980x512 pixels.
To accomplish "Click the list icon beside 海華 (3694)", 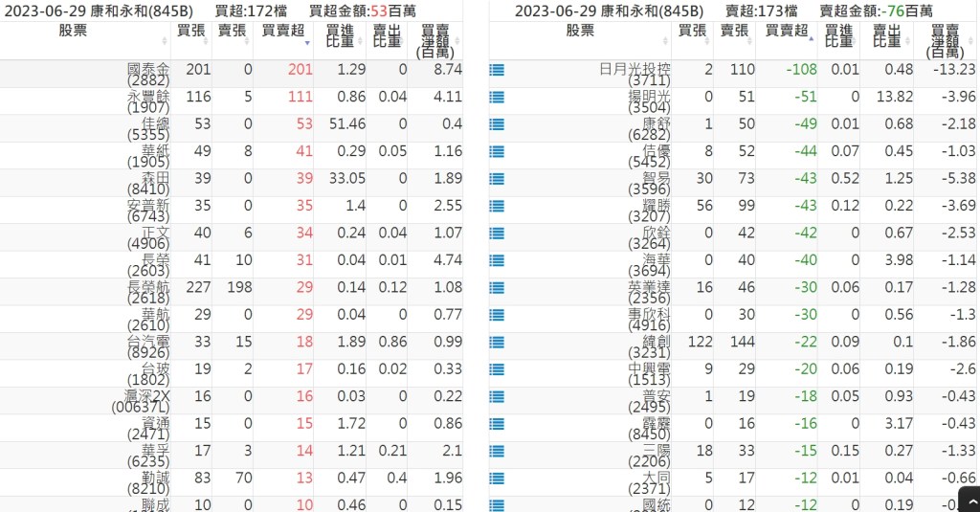I will coord(497,260).
